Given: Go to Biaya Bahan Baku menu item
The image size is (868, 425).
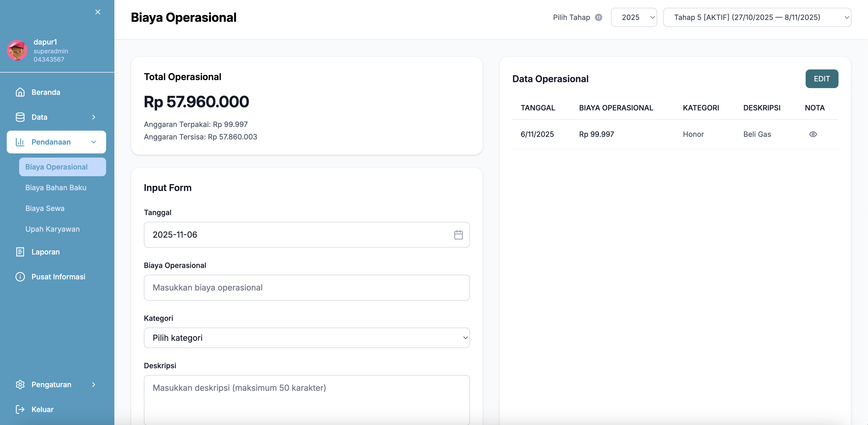Looking at the screenshot, I should click(x=56, y=188).
